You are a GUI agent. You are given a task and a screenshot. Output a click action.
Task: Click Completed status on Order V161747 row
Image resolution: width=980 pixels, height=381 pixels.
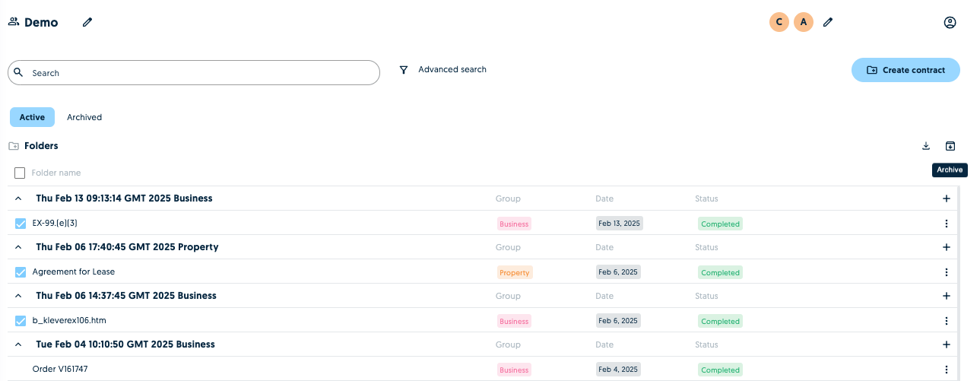[x=720, y=370]
